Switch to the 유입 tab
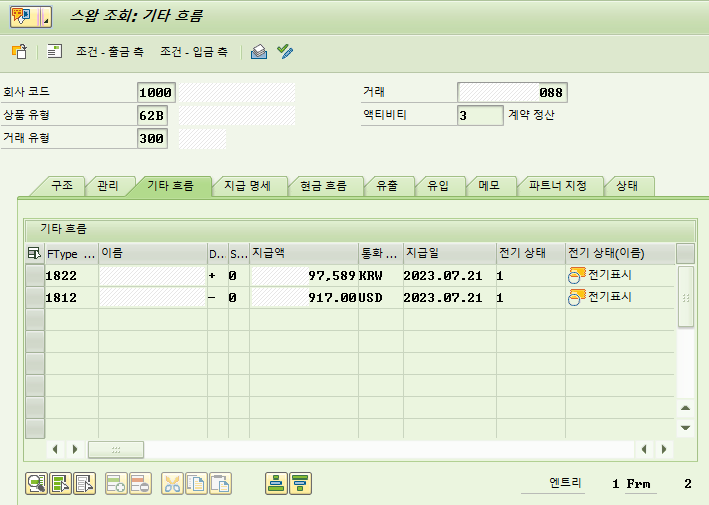 click(x=438, y=186)
